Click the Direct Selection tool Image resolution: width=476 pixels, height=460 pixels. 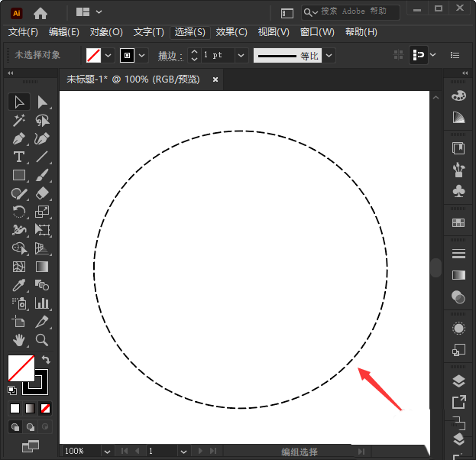pos(42,102)
